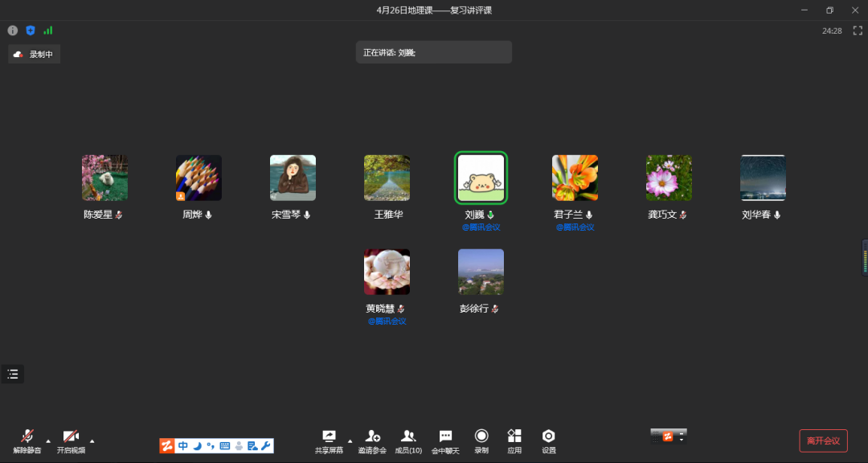The image size is (868, 463).
Task: Expand the audio options arrow beside 解除静音
Action: point(48,441)
